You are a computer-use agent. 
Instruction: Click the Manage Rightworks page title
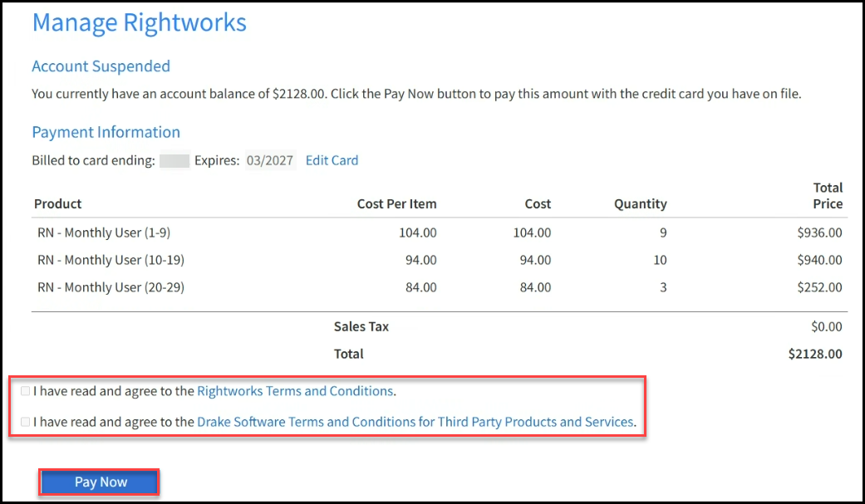(x=139, y=22)
